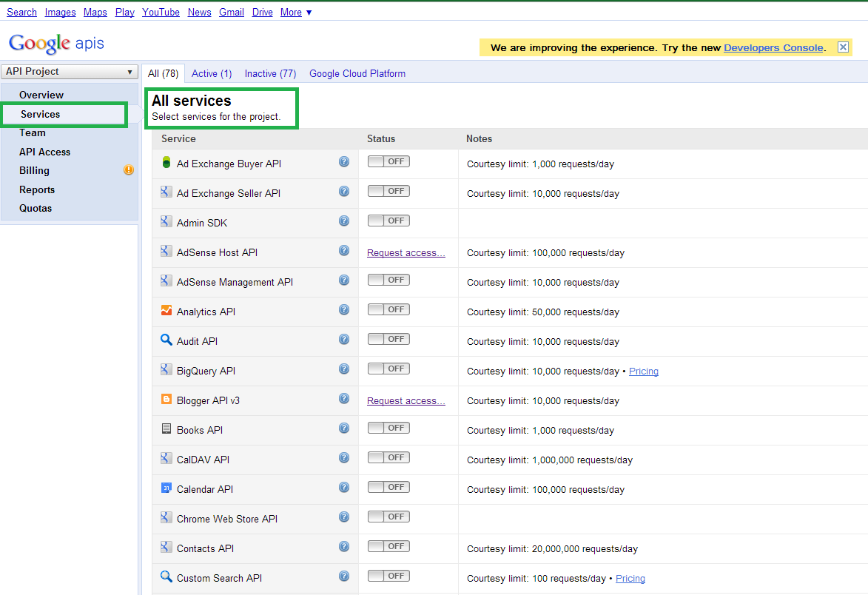Go to Reports in the sidebar
This screenshot has width=868, height=595.
tap(37, 189)
